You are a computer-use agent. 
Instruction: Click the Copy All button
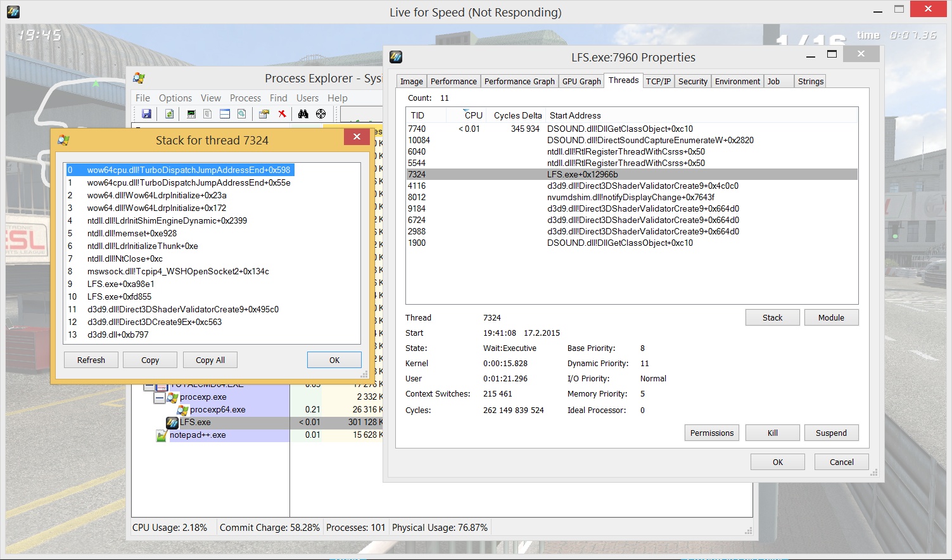pos(210,360)
